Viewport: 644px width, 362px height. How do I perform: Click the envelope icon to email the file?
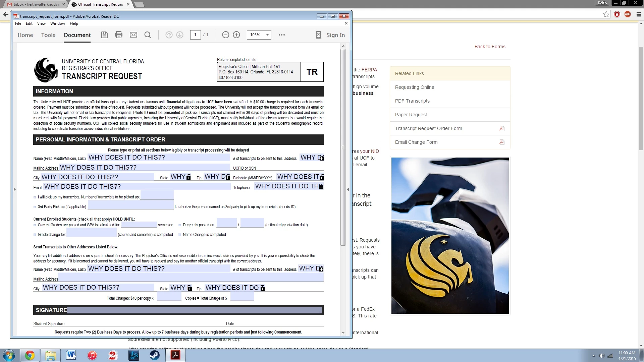pyautogui.click(x=133, y=35)
